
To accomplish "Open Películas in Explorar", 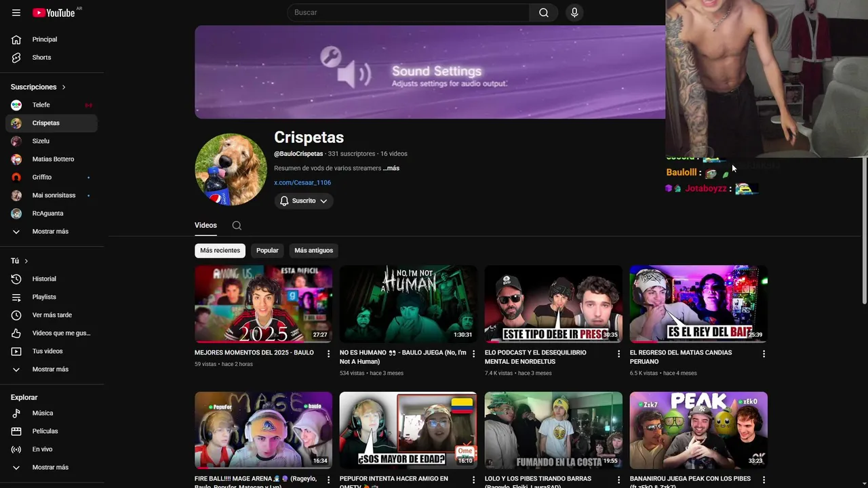I will (52, 431).
